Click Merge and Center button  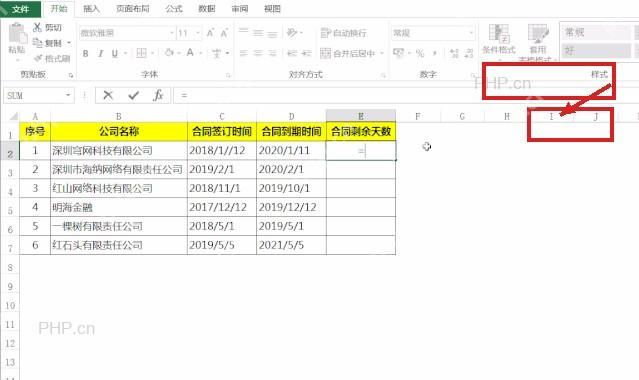coord(348,53)
